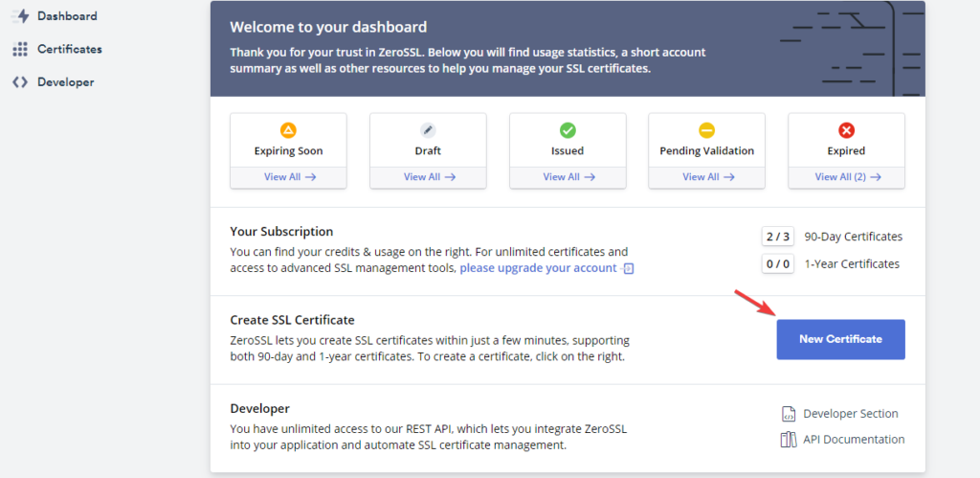
Task: View all Issued certificates
Action: pyautogui.click(x=568, y=177)
